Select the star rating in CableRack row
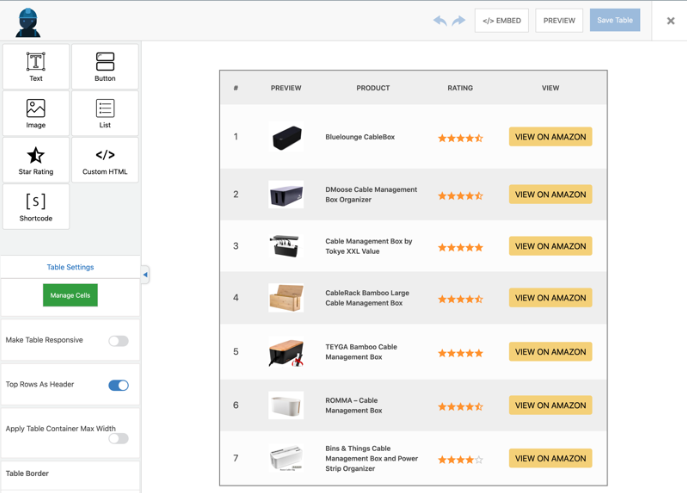The width and height of the screenshot is (687, 493). 460,299
